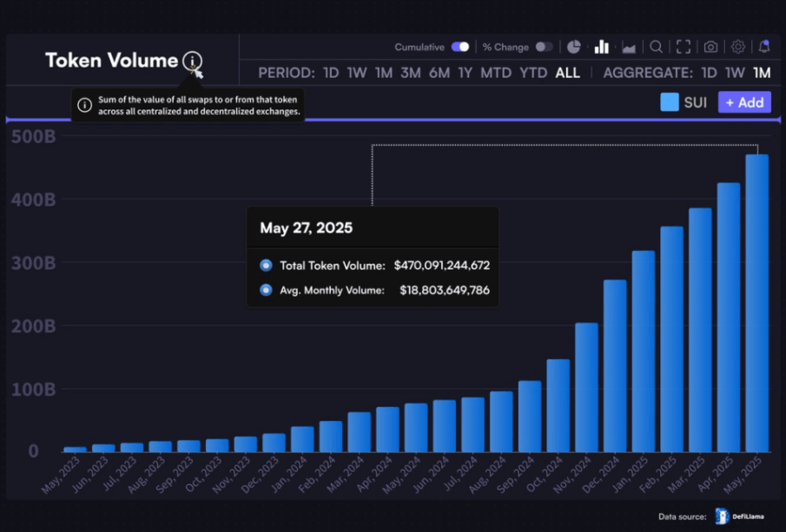Open the notification bell alerts
The width and height of the screenshot is (786, 532).
(x=764, y=47)
